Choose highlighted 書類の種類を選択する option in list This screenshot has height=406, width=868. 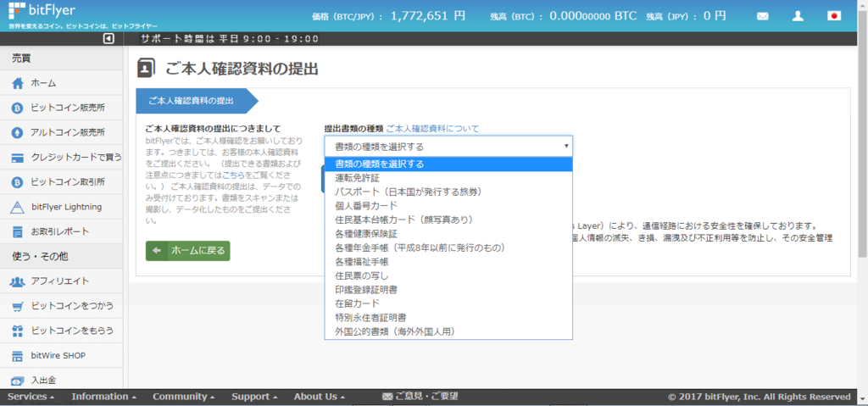[x=448, y=164]
